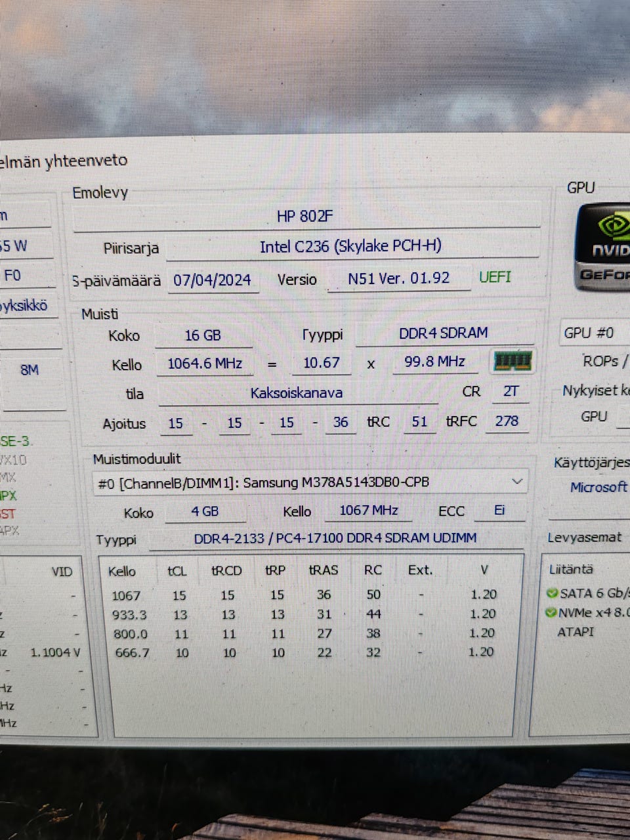Click the ATAPI interface entry
This screenshot has height=840, width=630.
click(x=576, y=632)
